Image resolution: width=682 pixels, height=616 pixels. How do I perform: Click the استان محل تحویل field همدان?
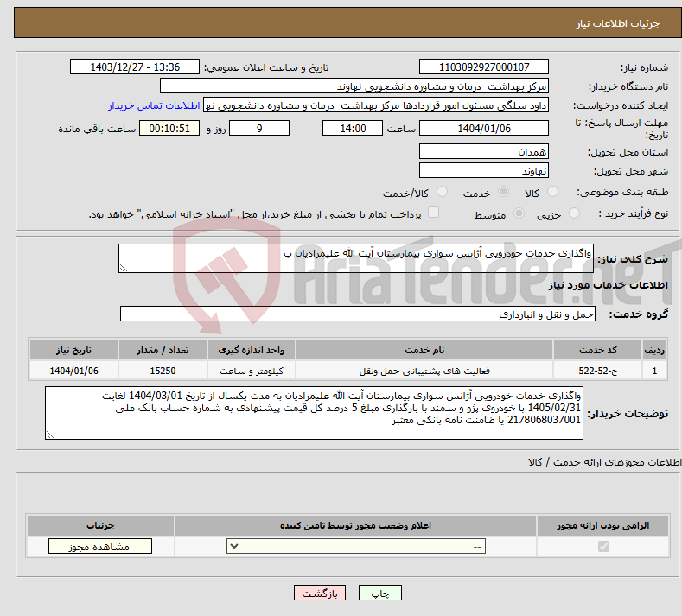484,152
